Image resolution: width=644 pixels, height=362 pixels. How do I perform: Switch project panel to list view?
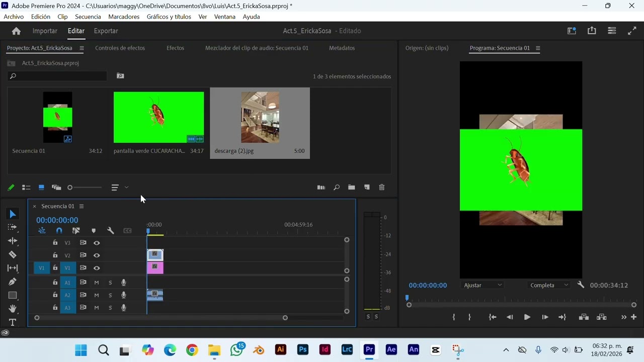[26, 188]
